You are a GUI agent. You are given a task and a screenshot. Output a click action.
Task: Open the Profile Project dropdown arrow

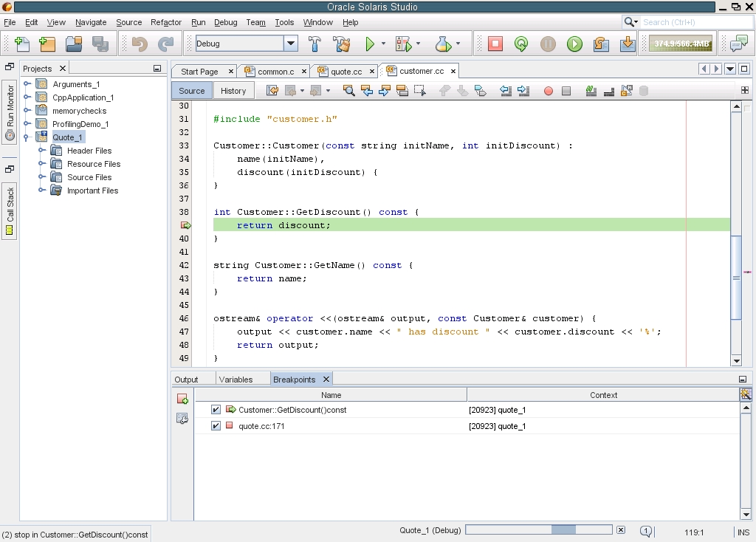[458, 44]
